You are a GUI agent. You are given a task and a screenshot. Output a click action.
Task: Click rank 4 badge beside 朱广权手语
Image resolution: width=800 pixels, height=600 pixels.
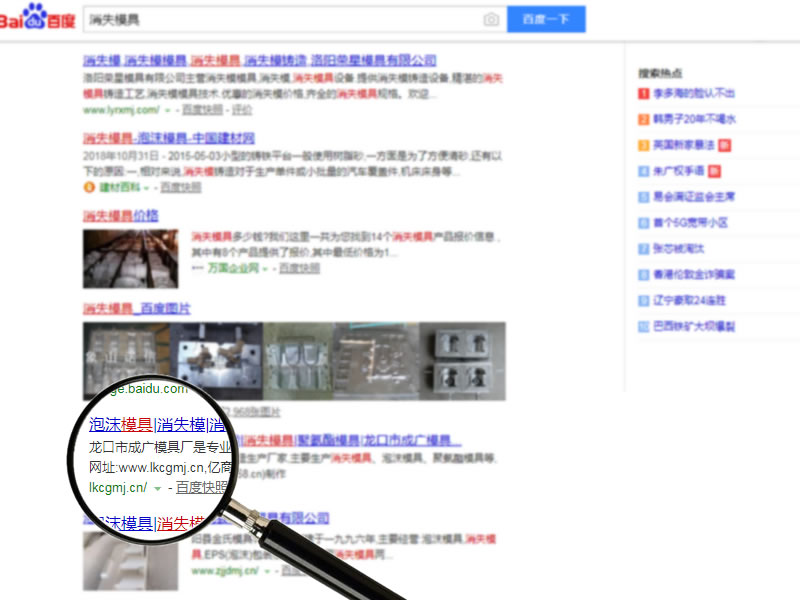643,171
